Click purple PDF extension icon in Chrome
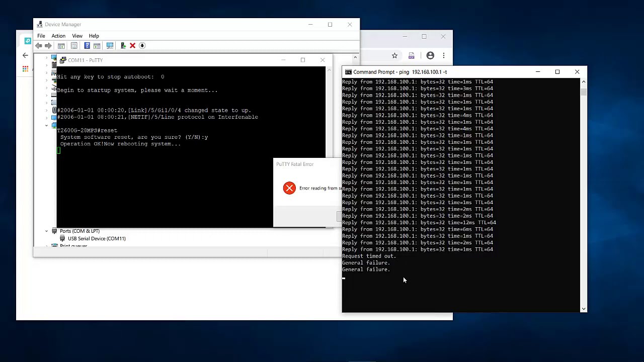Image resolution: width=644 pixels, height=362 pixels. pyautogui.click(x=412, y=55)
